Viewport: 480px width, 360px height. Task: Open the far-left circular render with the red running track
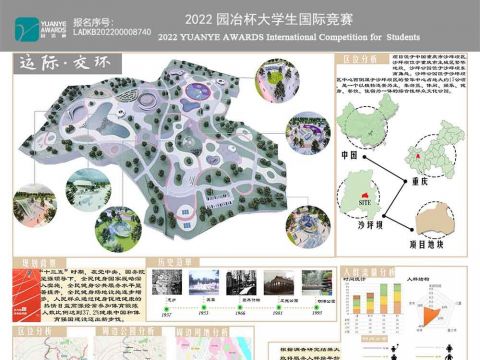point(35,205)
